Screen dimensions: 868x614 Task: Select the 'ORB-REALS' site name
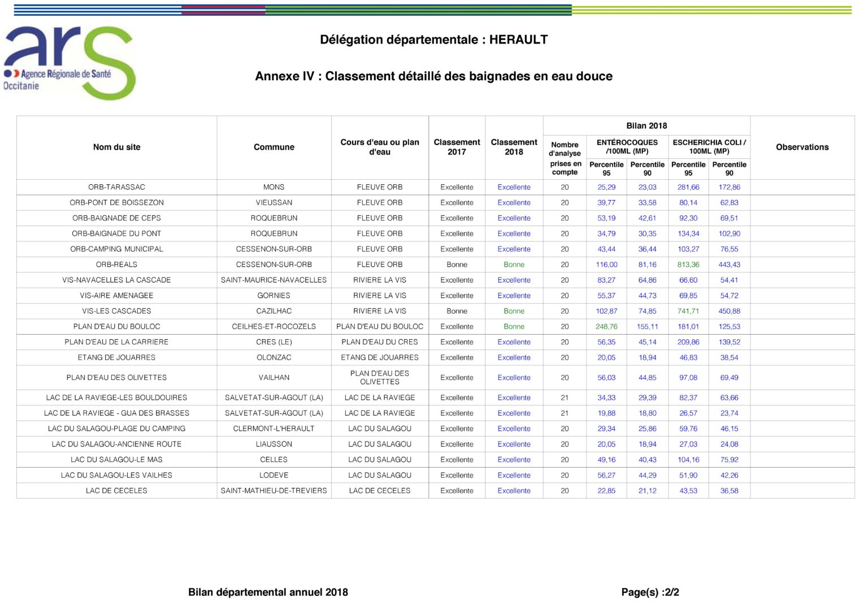117,265
